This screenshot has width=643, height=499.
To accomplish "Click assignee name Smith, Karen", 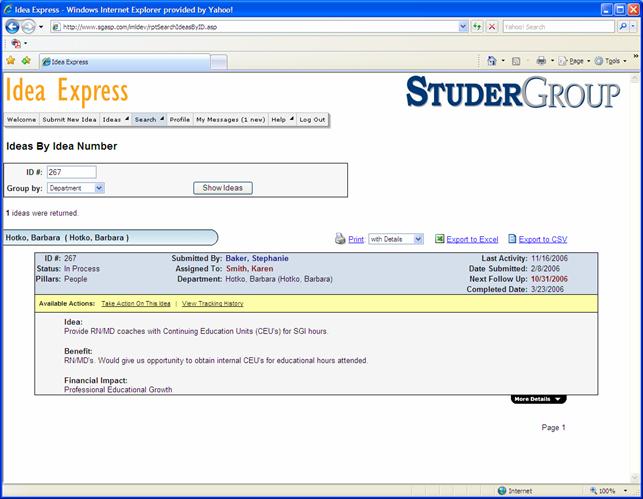I will 249,269.
